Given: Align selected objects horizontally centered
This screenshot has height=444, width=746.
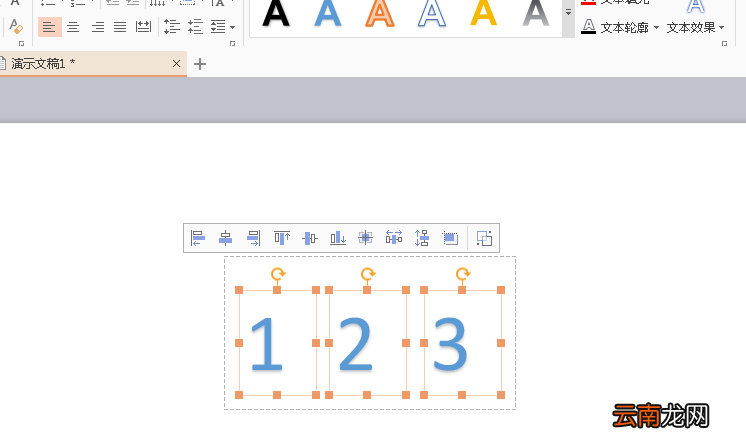Looking at the screenshot, I should pos(226,238).
